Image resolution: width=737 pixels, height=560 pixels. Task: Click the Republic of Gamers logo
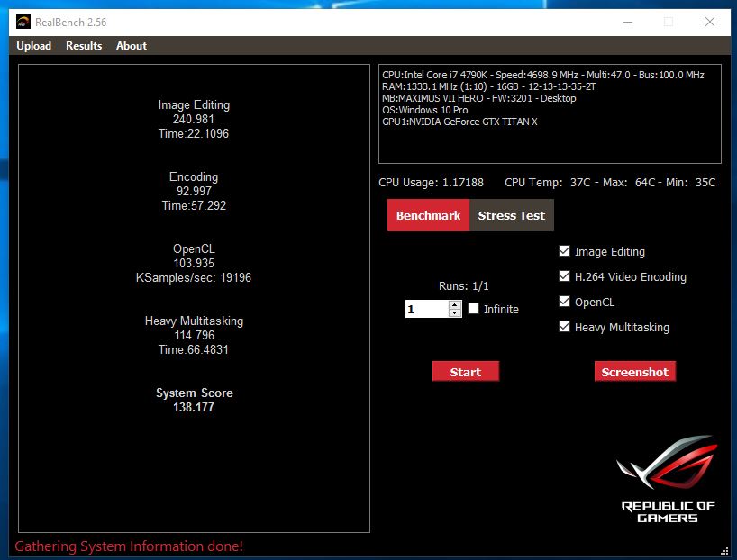669,479
